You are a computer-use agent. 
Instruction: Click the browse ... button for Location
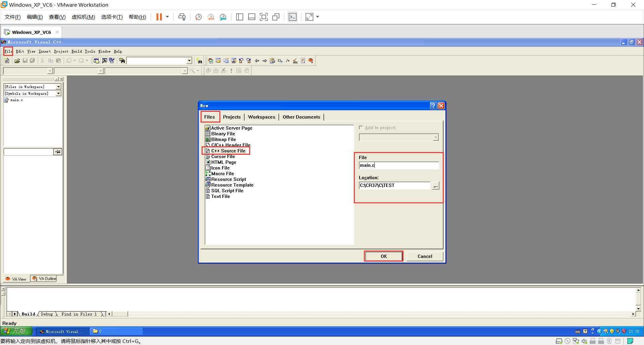(x=435, y=186)
